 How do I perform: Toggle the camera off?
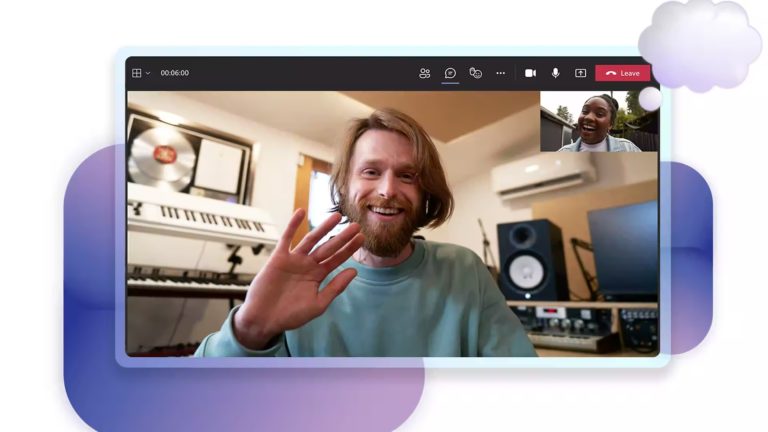pyautogui.click(x=530, y=73)
